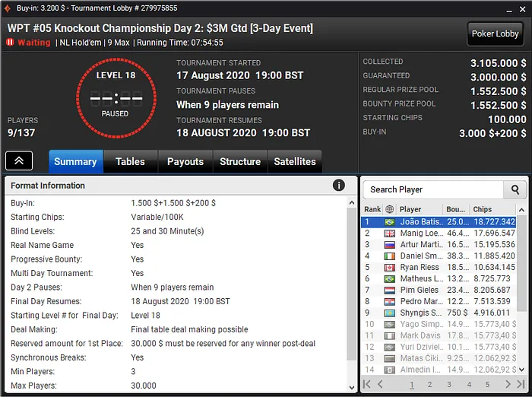Open the Tables tab
This screenshot has height=397, width=532.
click(130, 162)
